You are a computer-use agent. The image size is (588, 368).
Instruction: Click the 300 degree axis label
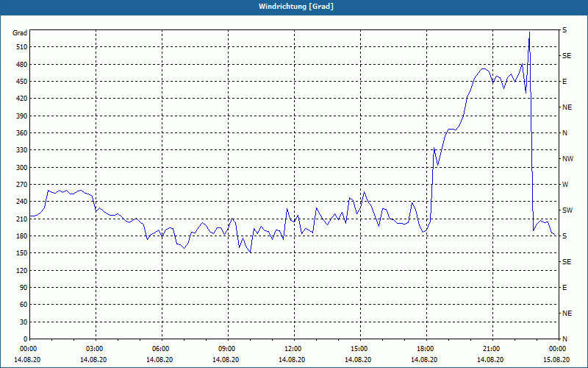click(21, 168)
